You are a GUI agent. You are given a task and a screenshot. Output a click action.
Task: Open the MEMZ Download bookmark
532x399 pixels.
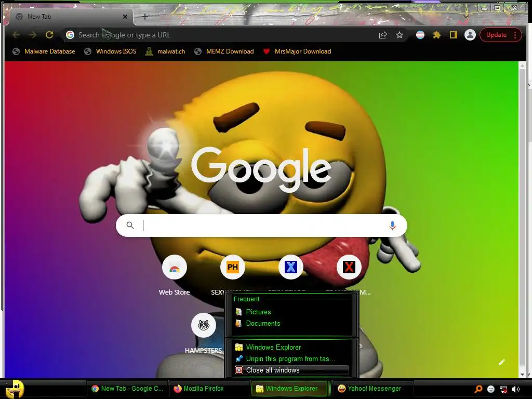224,51
